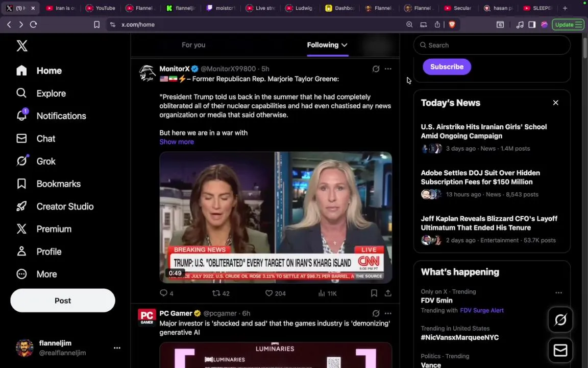Open MonitorX profile avatar
Image resolution: width=588 pixels, height=368 pixels.
147,73
